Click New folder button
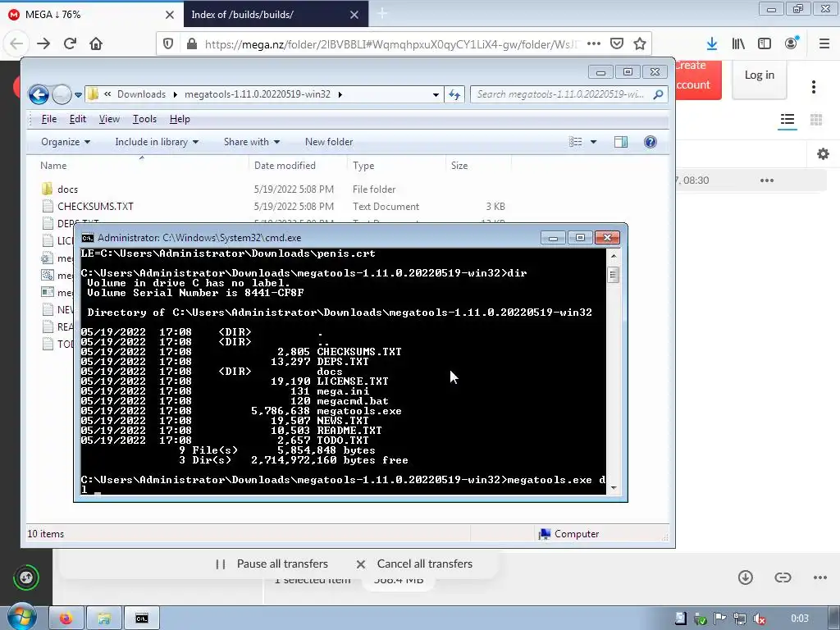The image size is (840, 630). (329, 142)
